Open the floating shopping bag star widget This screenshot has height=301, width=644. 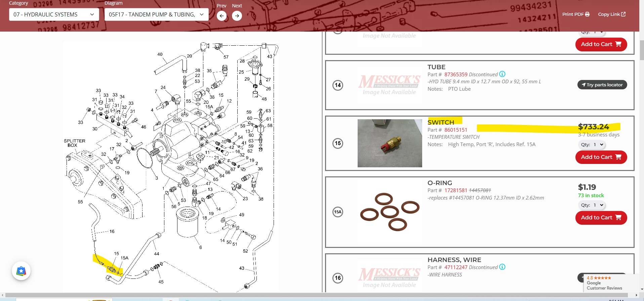pyautogui.click(x=21, y=271)
